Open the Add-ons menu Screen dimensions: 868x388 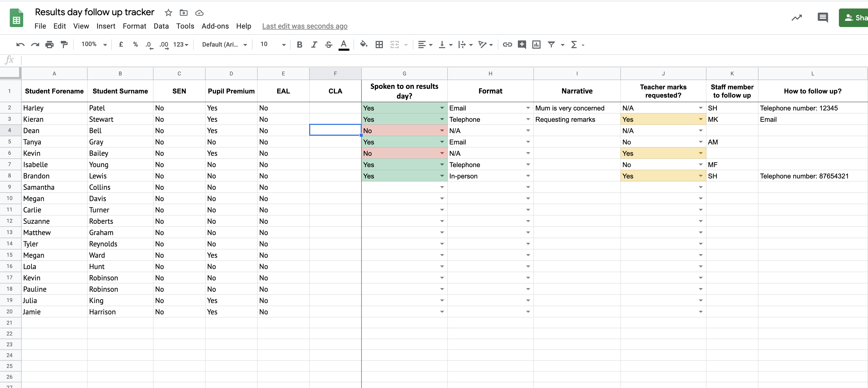tap(215, 26)
